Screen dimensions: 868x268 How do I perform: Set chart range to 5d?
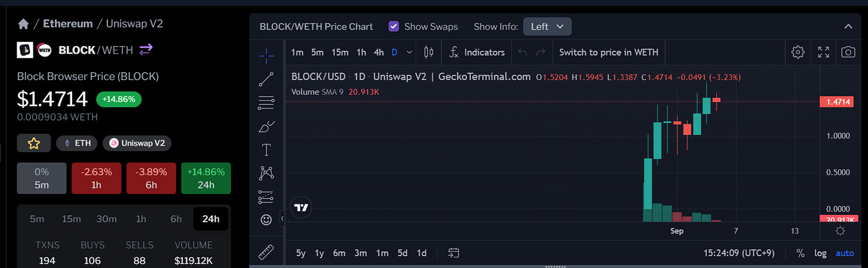pyautogui.click(x=402, y=253)
